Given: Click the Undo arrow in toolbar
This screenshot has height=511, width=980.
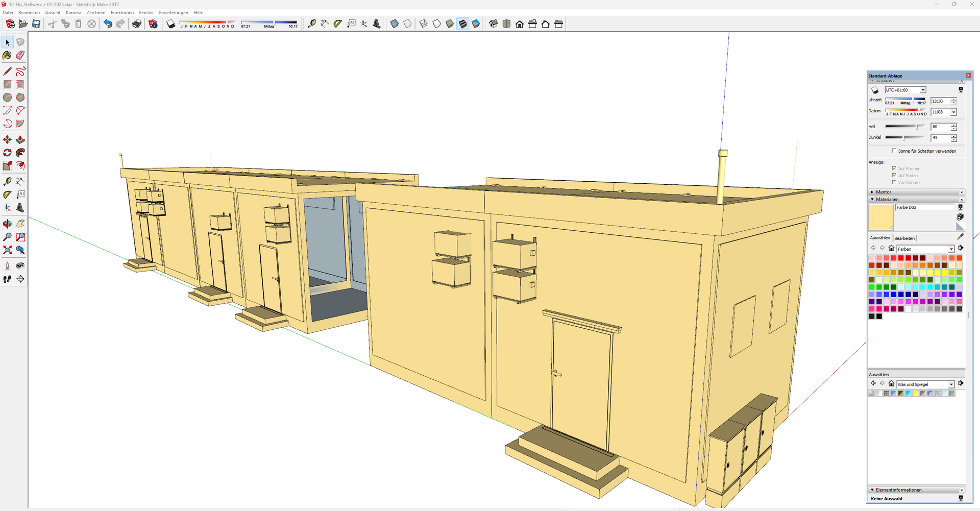Looking at the screenshot, I should [x=107, y=24].
